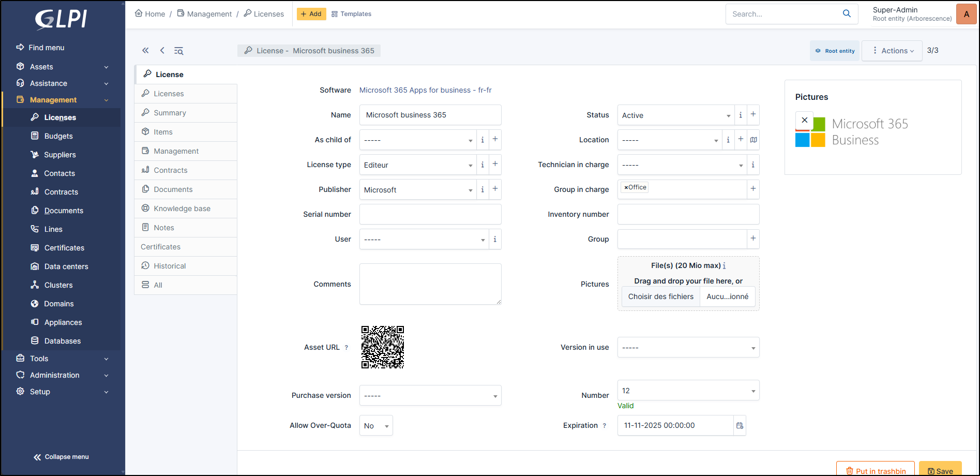Click the Save button
This screenshot has width=980, height=476.
click(x=940, y=470)
